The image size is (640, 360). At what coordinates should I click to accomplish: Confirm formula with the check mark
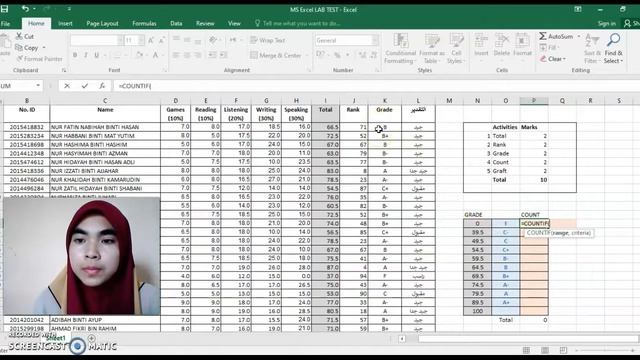click(x=84, y=86)
